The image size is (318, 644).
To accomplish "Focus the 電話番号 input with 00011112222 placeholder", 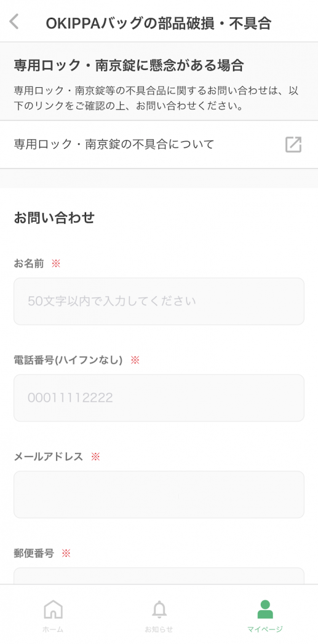I will click(159, 398).
